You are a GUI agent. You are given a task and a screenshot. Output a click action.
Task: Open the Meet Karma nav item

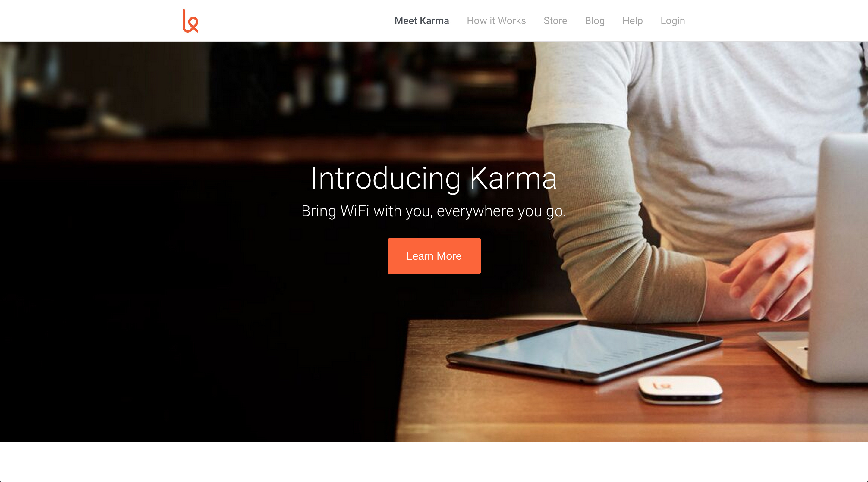click(x=422, y=21)
